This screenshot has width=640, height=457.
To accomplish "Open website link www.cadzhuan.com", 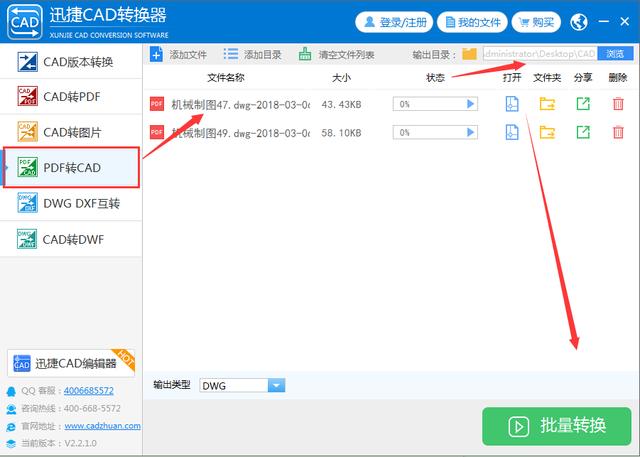I will [x=102, y=426].
